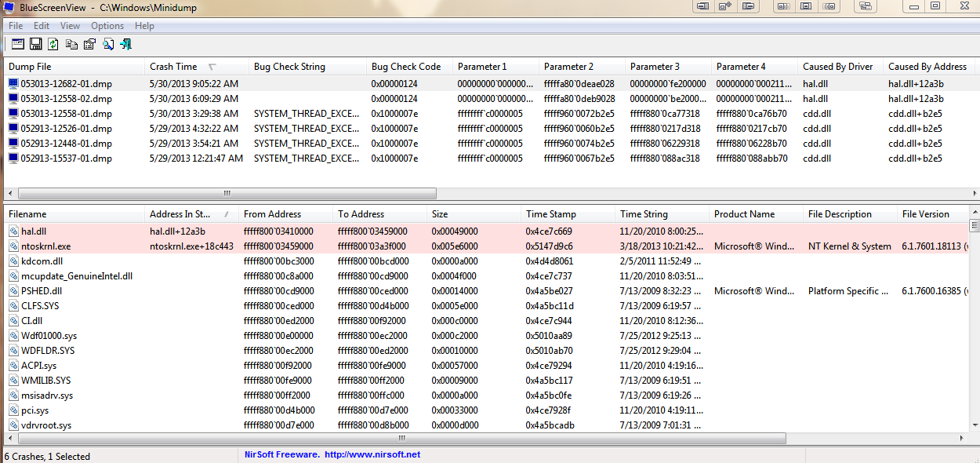Sort by Product Name column header

point(756,214)
